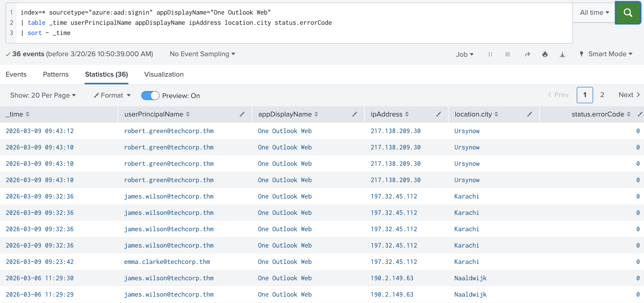
Task: Stop the search job
Action: [507, 54]
